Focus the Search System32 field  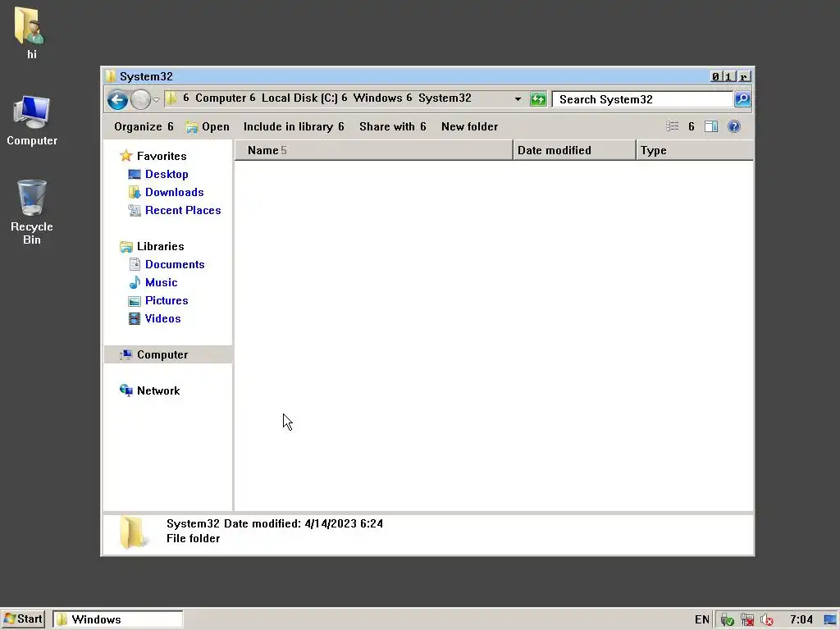click(x=642, y=99)
